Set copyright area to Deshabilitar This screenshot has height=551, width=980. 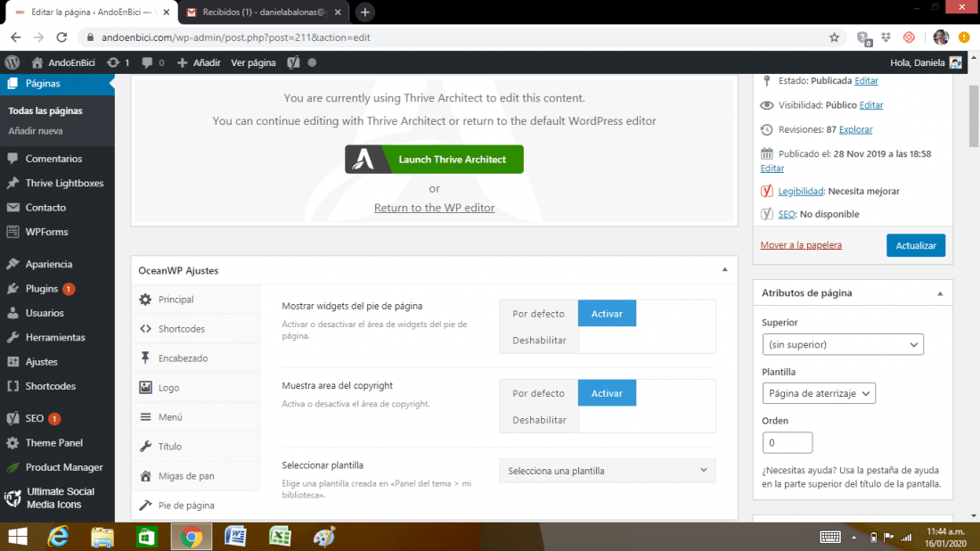point(539,420)
